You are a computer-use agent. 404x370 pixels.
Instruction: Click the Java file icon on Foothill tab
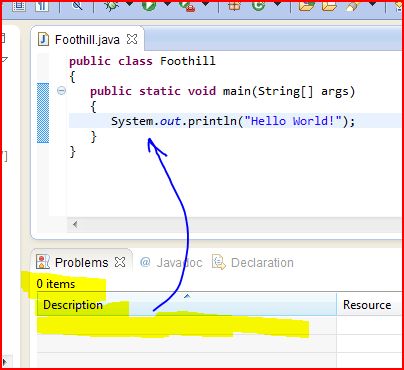coord(44,39)
